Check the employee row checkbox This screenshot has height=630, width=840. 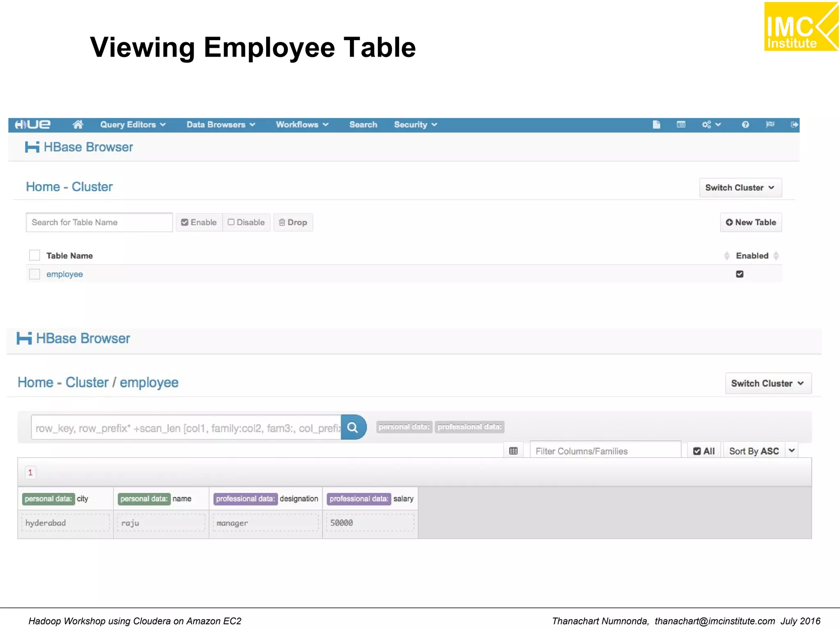[34, 274]
